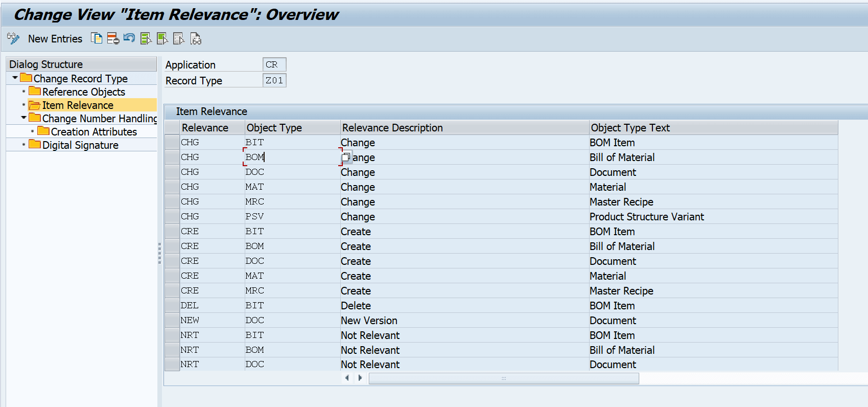
Task: Click the Relevance column header
Action: (212, 128)
